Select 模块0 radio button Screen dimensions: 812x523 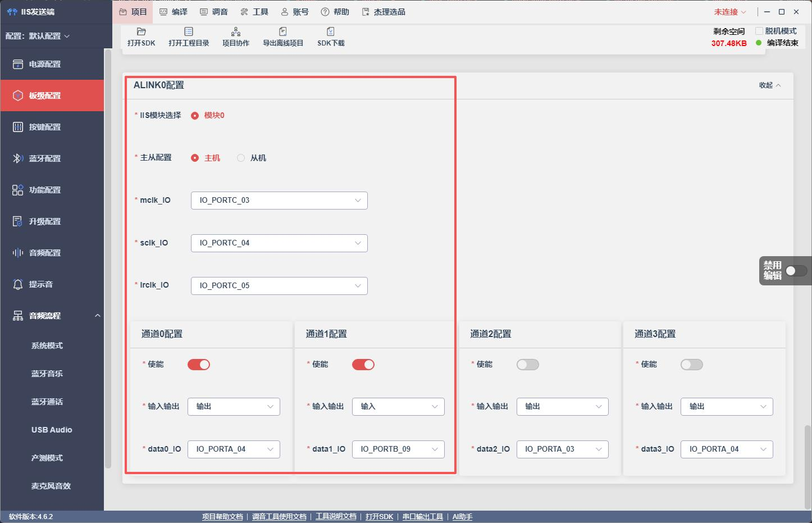click(195, 116)
